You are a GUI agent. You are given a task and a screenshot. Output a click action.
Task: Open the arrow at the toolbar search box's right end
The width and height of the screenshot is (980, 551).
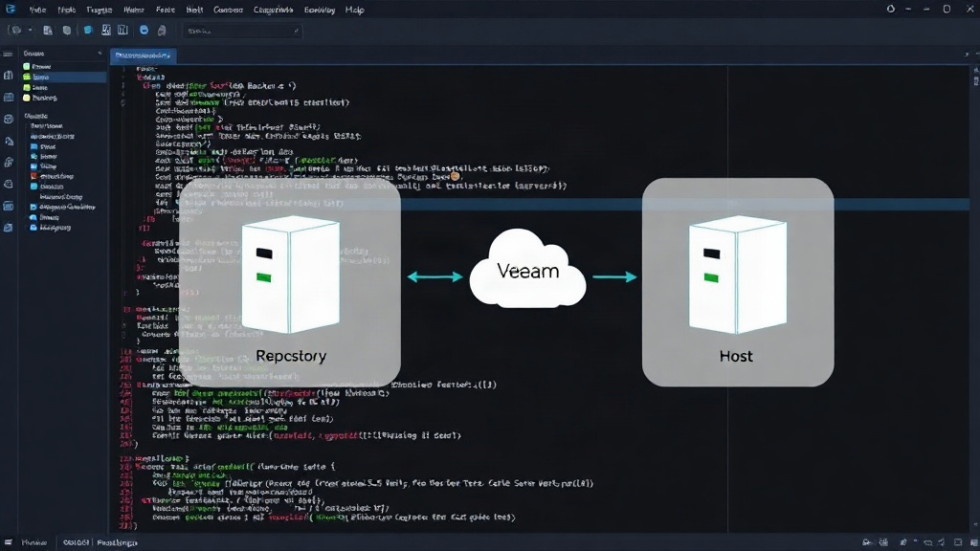click(296, 31)
